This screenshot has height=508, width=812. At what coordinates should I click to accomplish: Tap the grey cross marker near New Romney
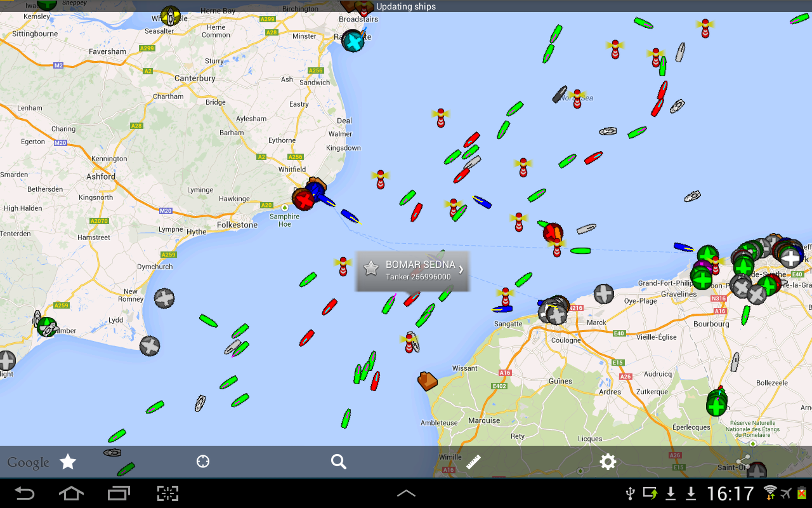coord(164,298)
